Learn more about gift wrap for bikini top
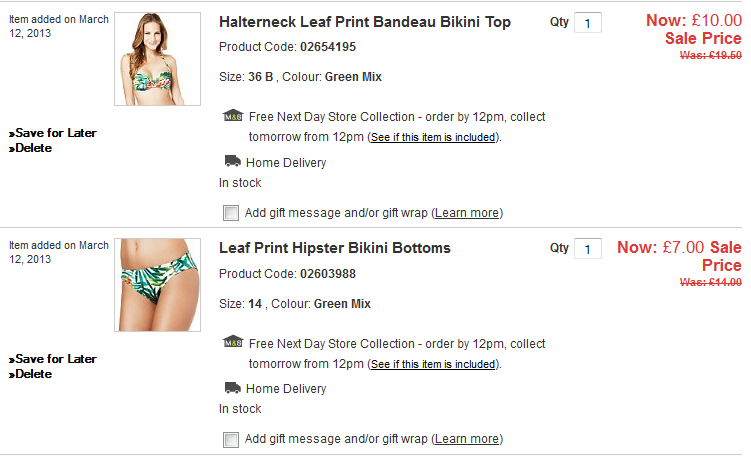This screenshot has height=458, width=751. click(x=467, y=213)
